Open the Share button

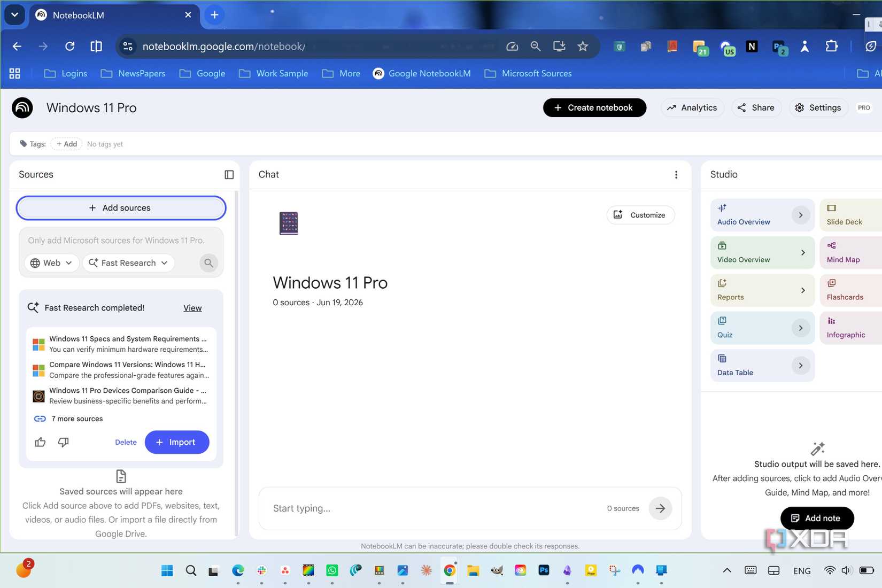[x=756, y=107]
